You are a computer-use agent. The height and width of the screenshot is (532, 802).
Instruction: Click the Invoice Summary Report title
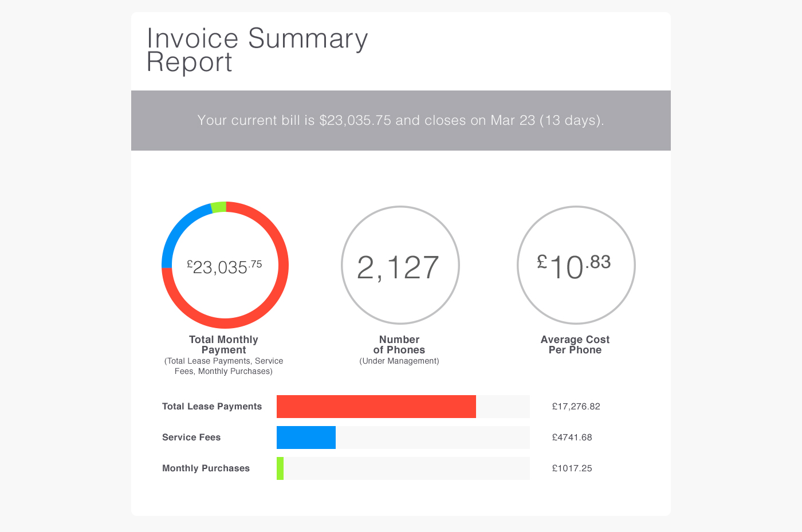(x=257, y=50)
